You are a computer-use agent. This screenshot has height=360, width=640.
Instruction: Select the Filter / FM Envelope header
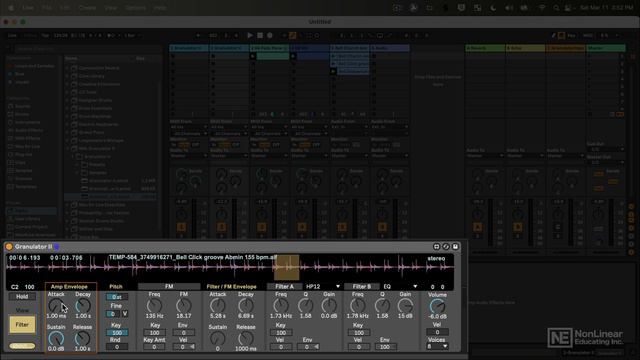(231, 287)
